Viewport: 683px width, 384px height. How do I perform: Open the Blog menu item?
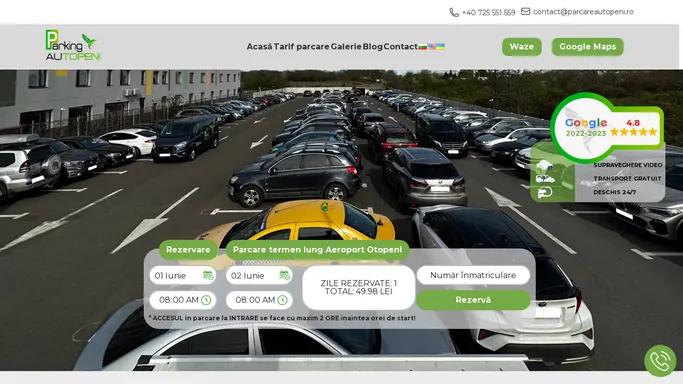(372, 47)
